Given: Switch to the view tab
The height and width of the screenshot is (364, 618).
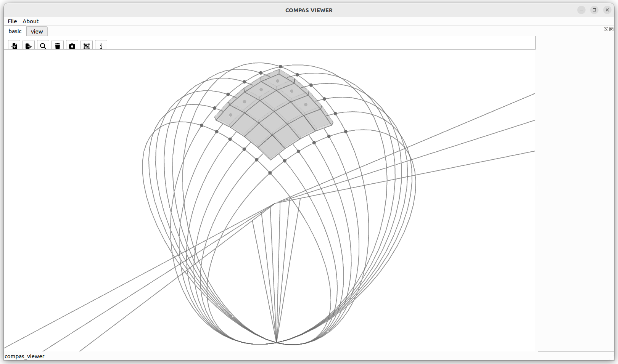Looking at the screenshot, I should (37, 32).
